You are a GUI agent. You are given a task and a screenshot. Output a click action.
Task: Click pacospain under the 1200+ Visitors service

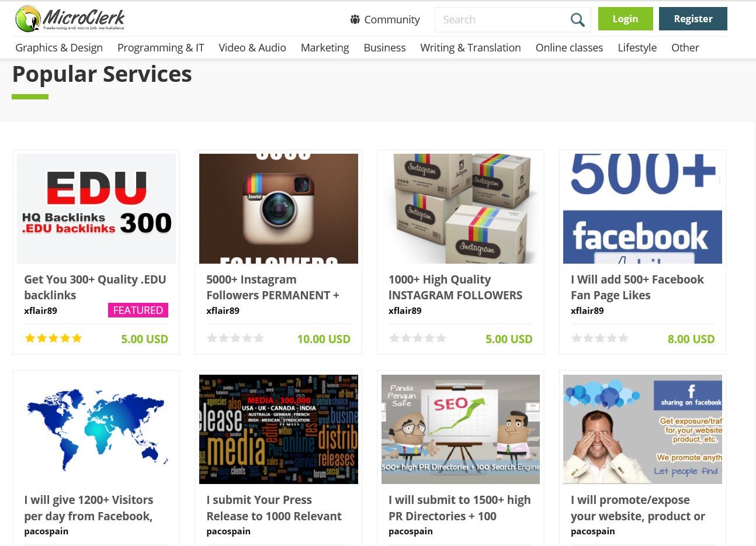(46, 531)
